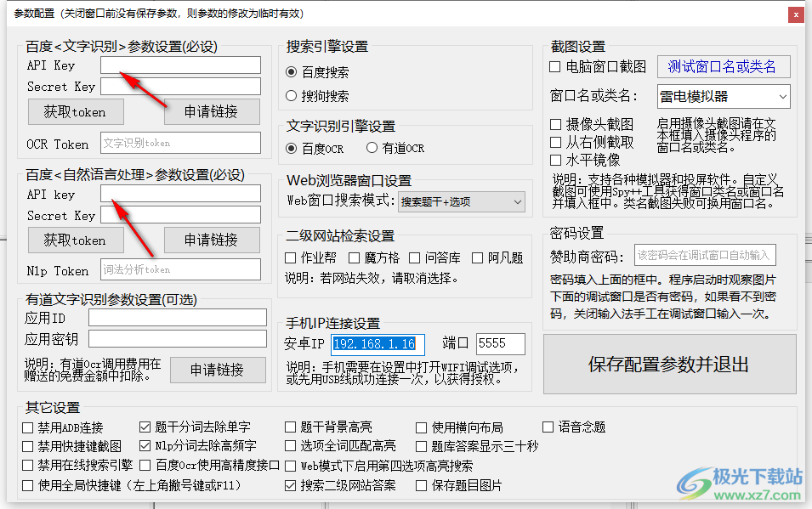This screenshot has width=812, height=509.
Task: Toggle 禁用快捷键截图 checkbox
Action: (x=28, y=446)
